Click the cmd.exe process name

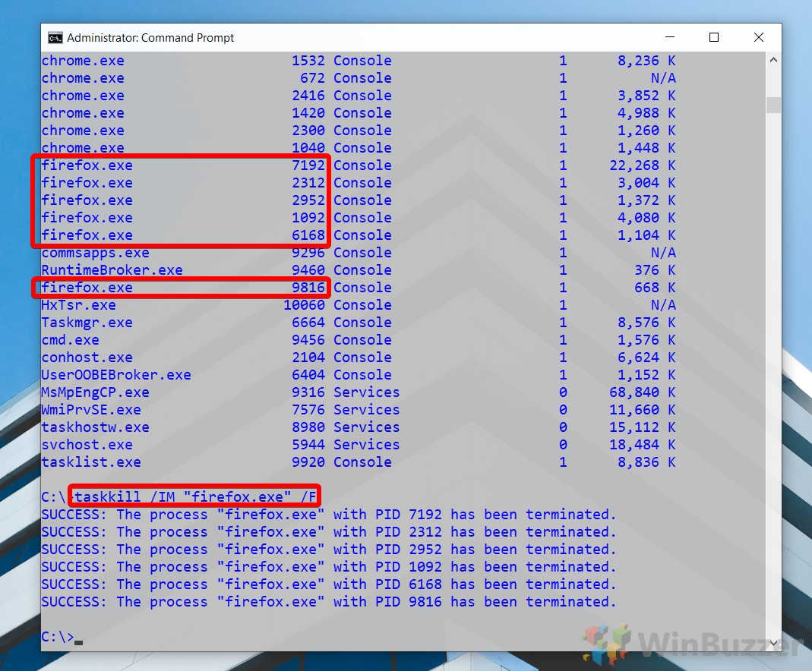pyautogui.click(x=71, y=340)
